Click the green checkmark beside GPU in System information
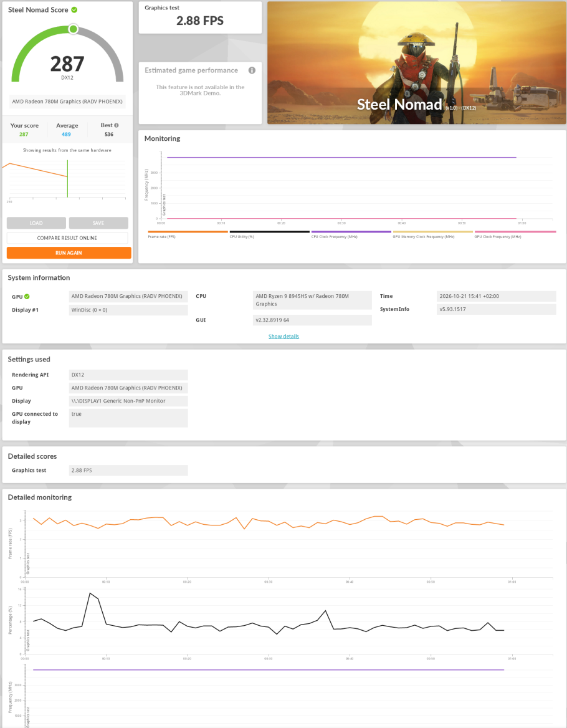The height and width of the screenshot is (728, 567). pyautogui.click(x=27, y=297)
